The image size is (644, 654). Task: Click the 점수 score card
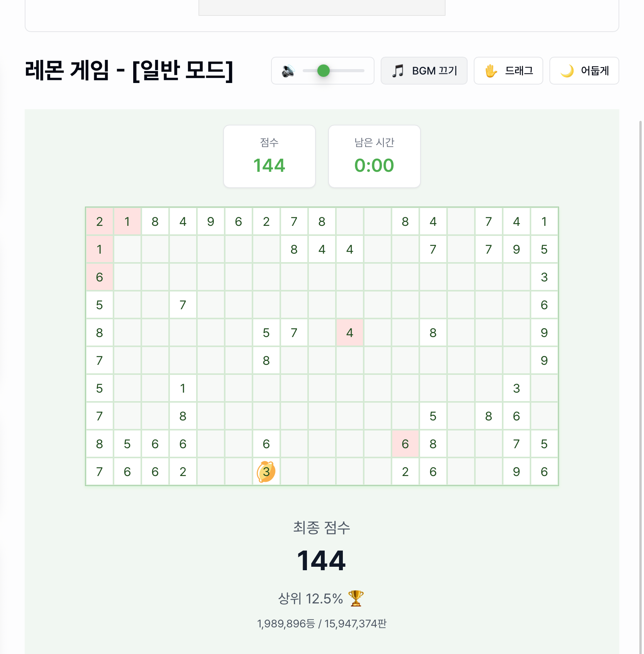pos(269,156)
